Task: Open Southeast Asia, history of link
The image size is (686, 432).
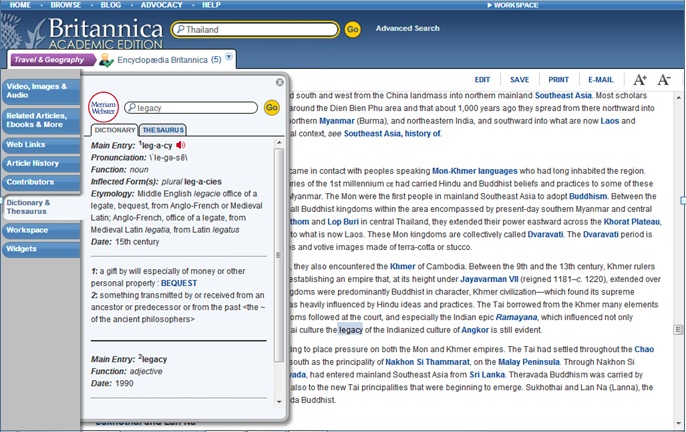Action: click(x=392, y=133)
